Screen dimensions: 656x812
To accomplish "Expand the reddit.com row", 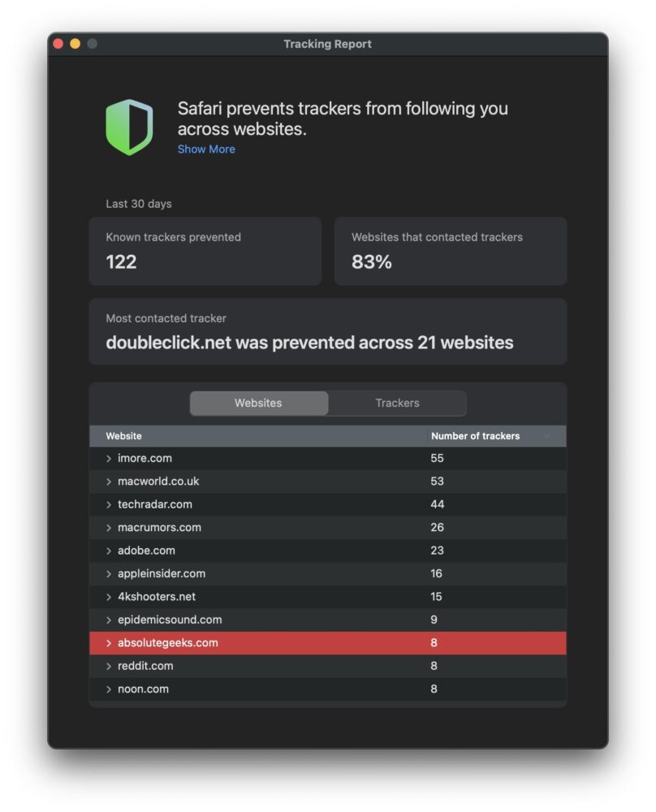I will pyautogui.click(x=109, y=666).
